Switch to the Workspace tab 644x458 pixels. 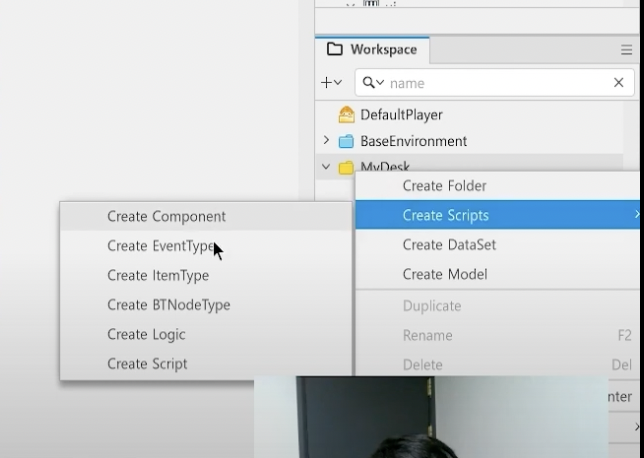372,50
